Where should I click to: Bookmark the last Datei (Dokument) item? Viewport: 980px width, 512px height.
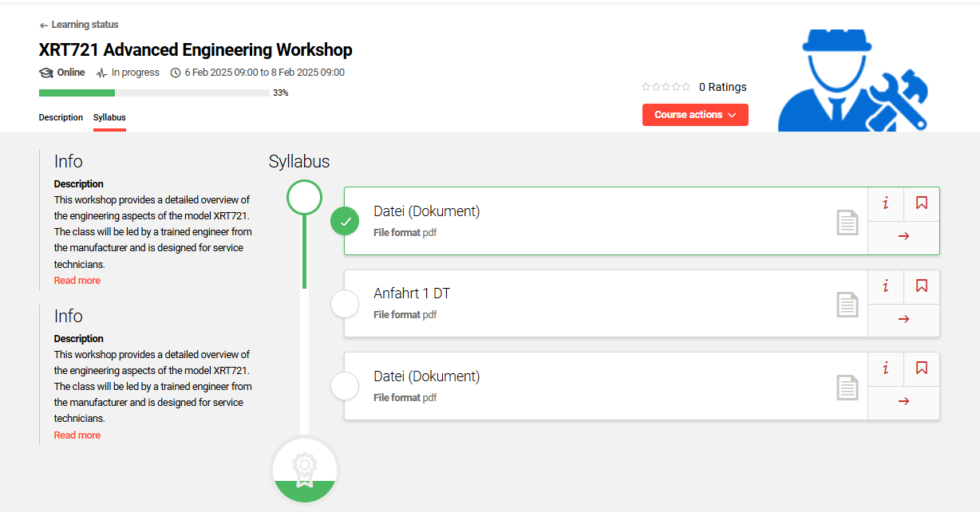(x=922, y=369)
